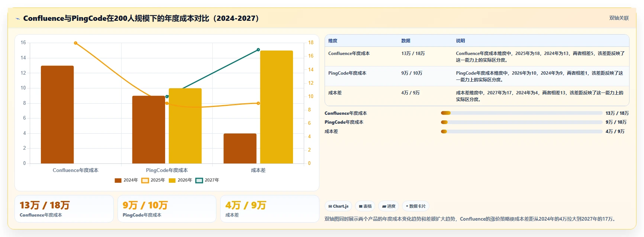The height and width of the screenshot is (237, 644).
Task: Click the footer note starting with 双轴图同时展示
Action: click(x=471, y=219)
